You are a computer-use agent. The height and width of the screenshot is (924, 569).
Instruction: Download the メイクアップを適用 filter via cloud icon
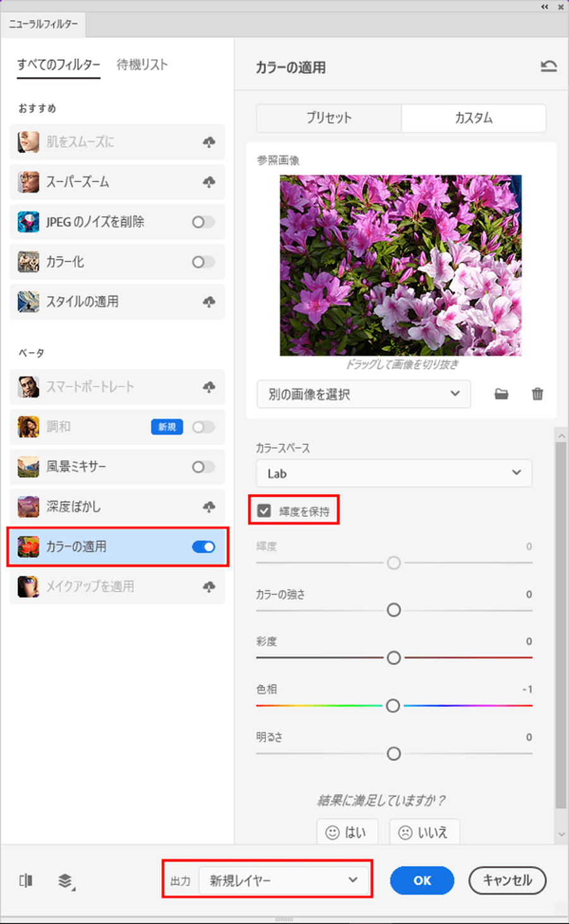point(209,587)
